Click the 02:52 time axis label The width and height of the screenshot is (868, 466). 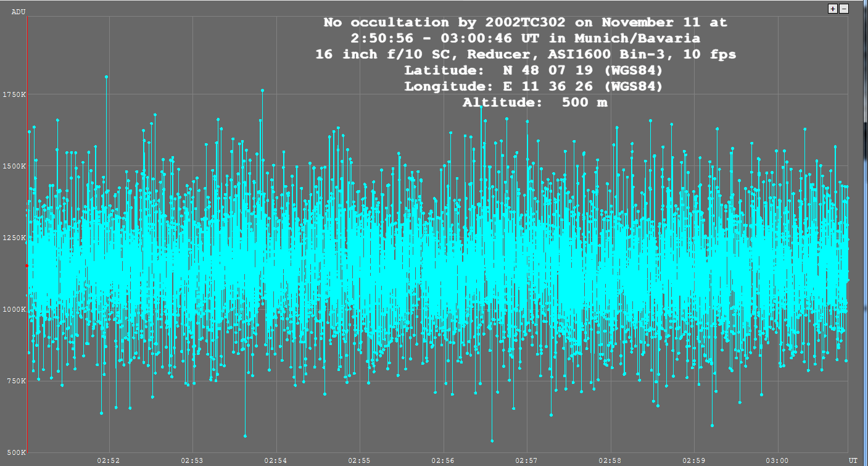pos(109,460)
